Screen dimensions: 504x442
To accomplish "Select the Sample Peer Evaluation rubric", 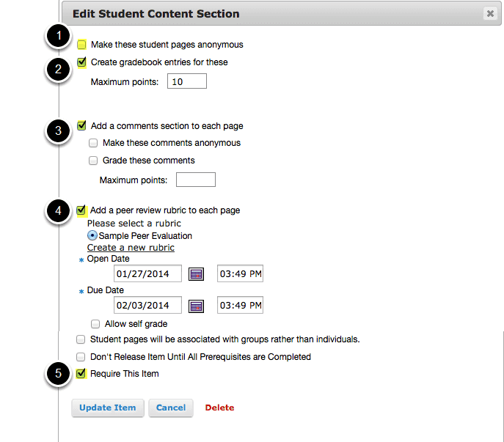I will coord(92,235).
